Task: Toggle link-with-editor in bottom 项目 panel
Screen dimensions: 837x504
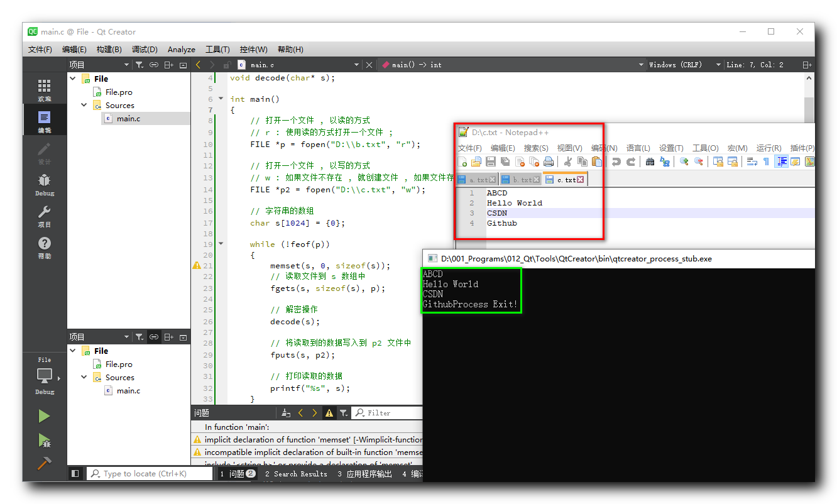Action: pyautogui.click(x=154, y=337)
